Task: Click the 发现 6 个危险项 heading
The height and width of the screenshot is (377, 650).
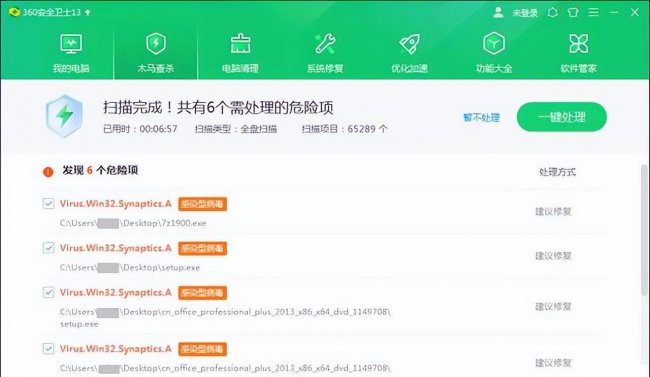Action: [x=100, y=170]
